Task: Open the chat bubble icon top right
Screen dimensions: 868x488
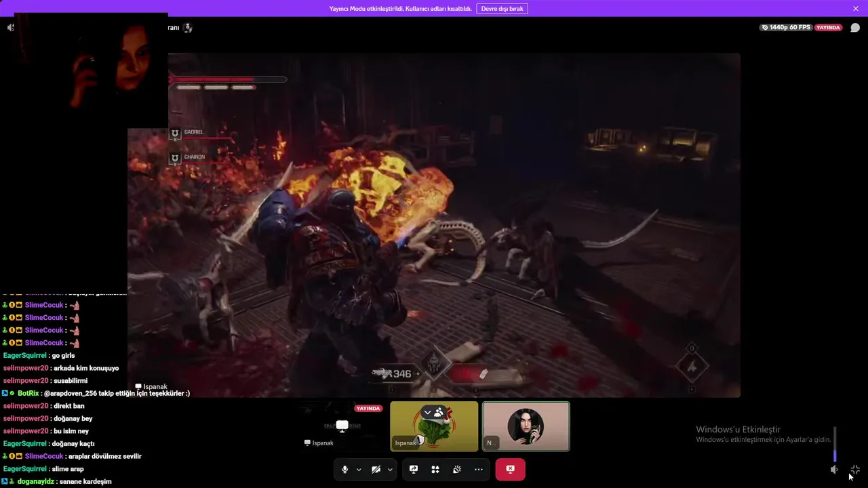Action: (x=855, y=28)
